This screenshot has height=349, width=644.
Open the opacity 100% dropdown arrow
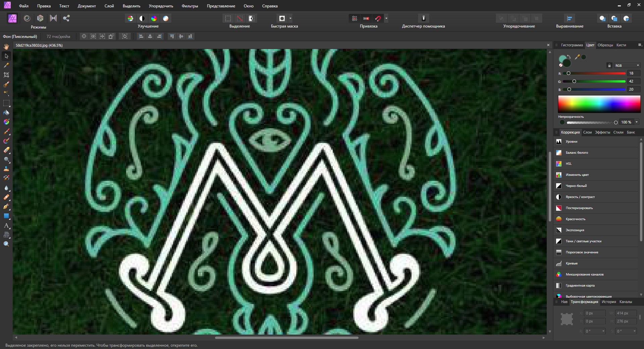[637, 122]
